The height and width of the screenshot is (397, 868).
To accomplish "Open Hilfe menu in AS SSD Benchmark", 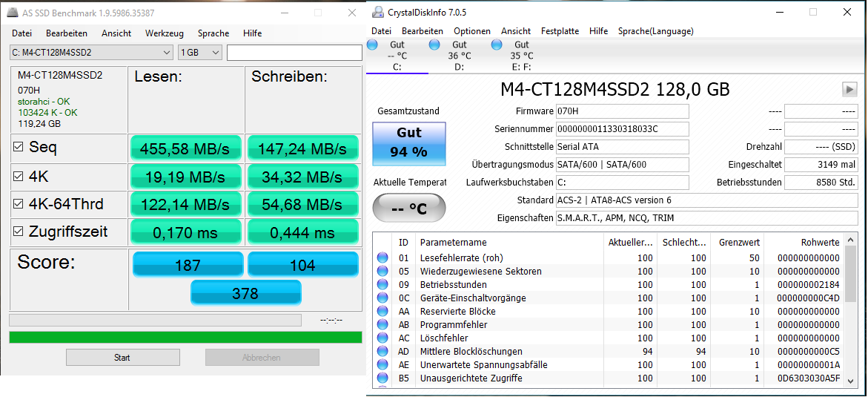I will pos(253,33).
